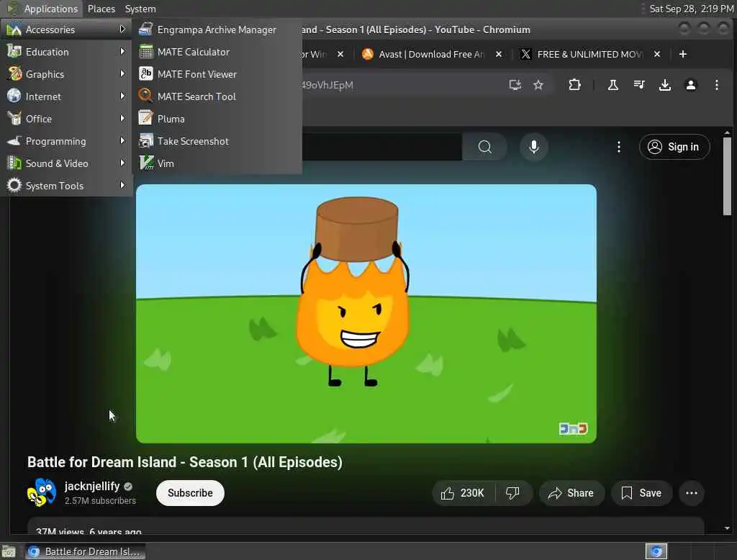Subscribe to jacknjellify
The width and height of the screenshot is (737, 560).
pos(190,493)
